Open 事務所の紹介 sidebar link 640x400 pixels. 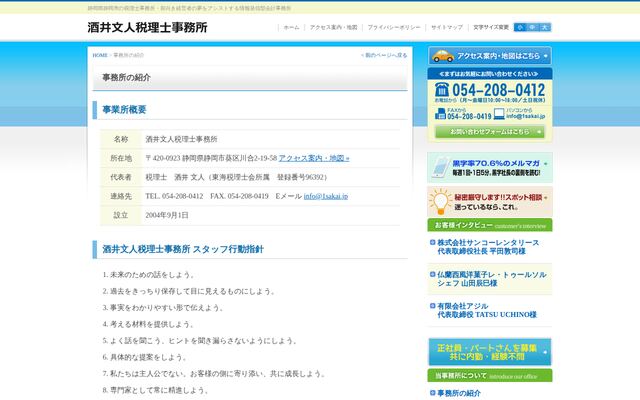click(459, 393)
